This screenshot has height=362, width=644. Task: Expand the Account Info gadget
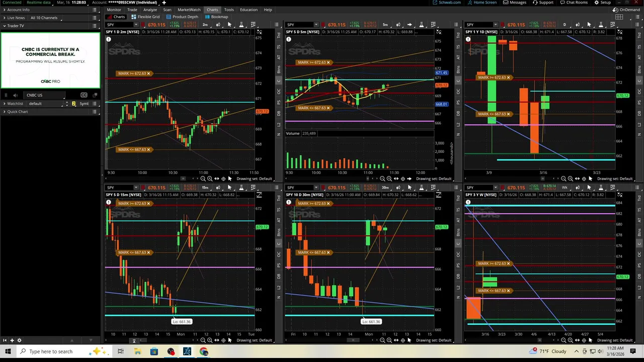click(x=5, y=10)
